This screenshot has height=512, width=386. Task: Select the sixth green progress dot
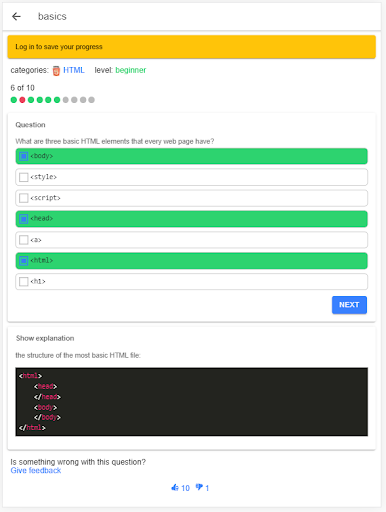click(x=57, y=100)
